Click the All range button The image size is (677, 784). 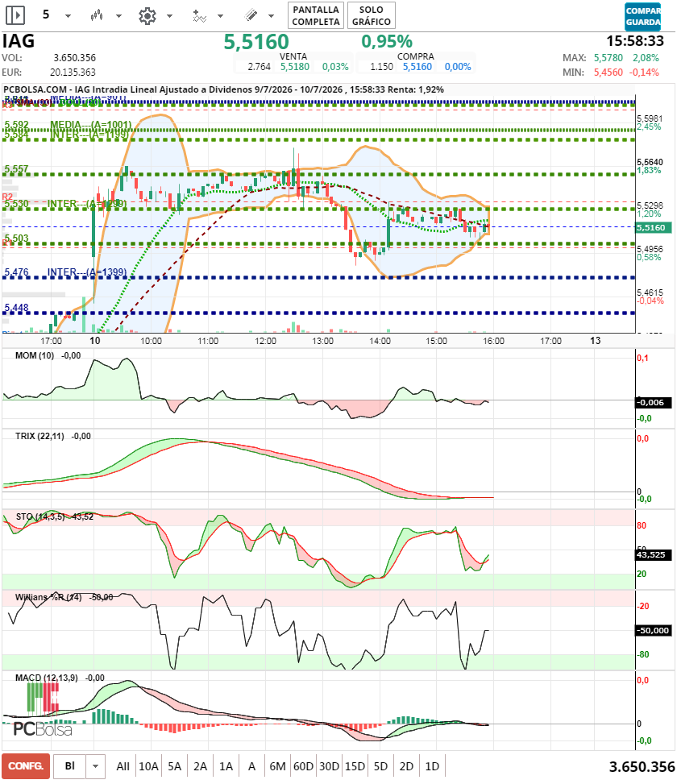click(x=123, y=766)
